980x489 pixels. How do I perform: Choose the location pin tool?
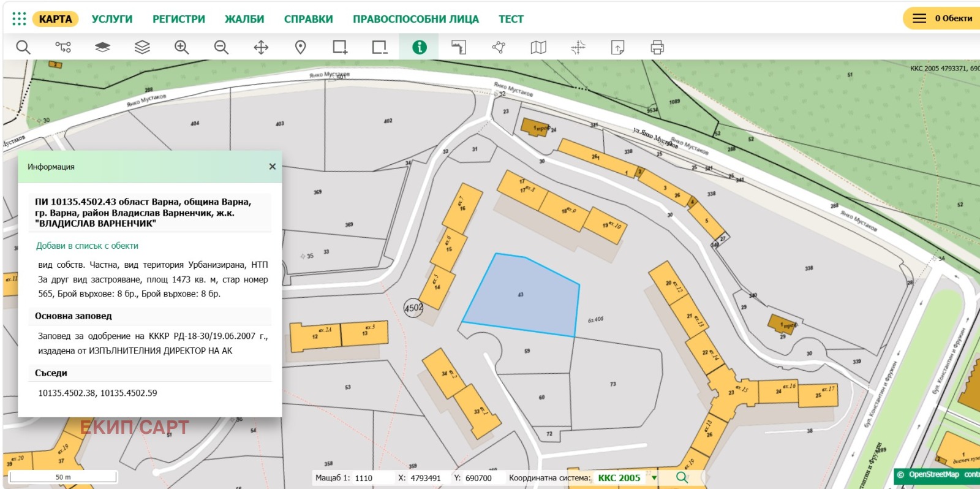pyautogui.click(x=300, y=47)
